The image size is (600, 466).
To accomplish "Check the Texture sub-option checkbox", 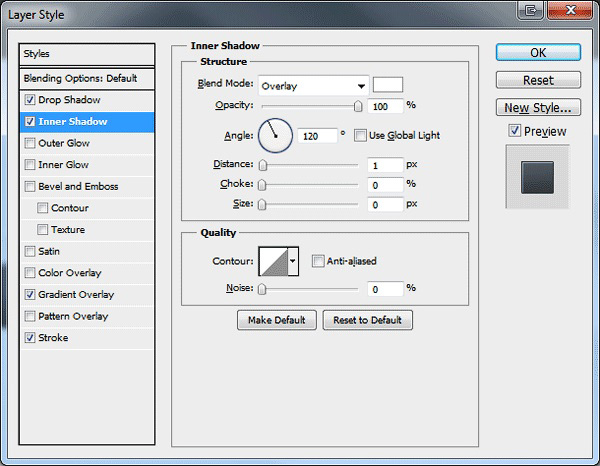I will pyautogui.click(x=42, y=230).
